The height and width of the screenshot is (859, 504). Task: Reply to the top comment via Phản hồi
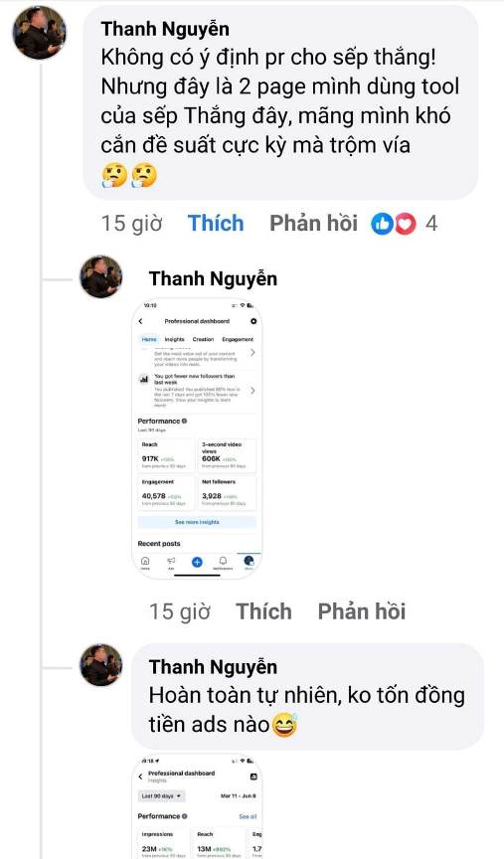coord(313,224)
